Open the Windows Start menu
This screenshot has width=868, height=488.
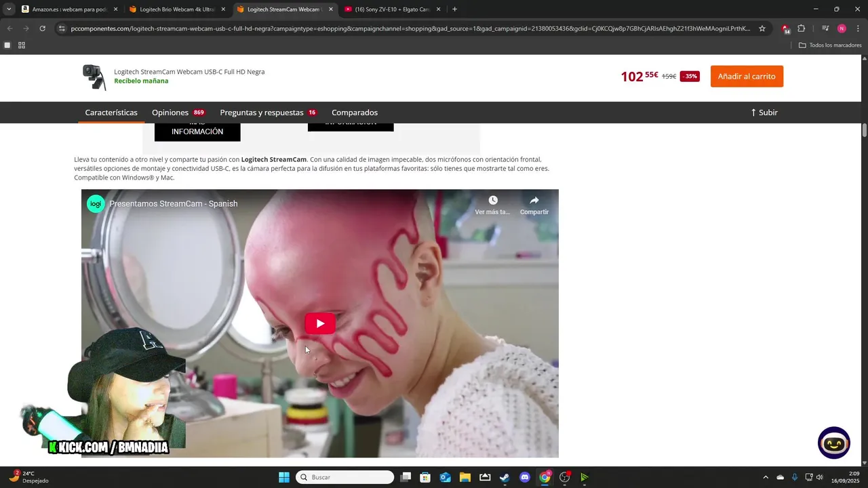(284, 477)
